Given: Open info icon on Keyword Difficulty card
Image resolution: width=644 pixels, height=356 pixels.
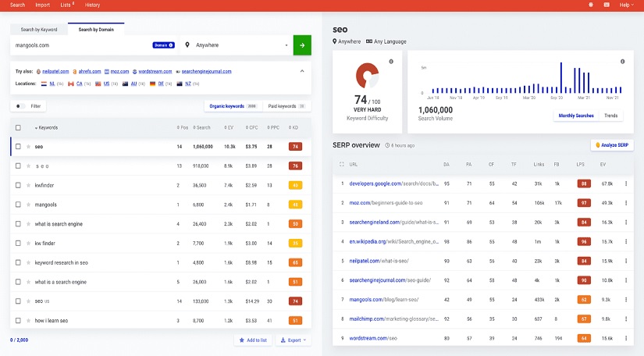Looking at the screenshot, I should pyautogui.click(x=391, y=62).
